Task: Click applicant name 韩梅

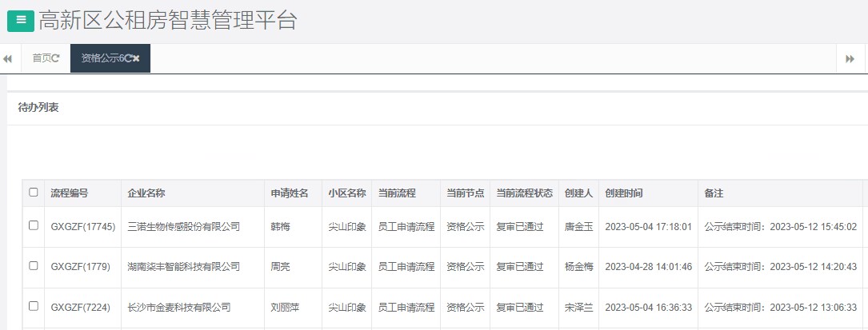Action: pyautogui.click(x=279, y=227)
